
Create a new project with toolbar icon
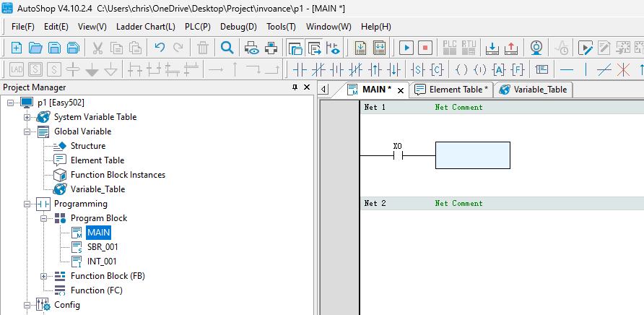click(x=17, y=48)
